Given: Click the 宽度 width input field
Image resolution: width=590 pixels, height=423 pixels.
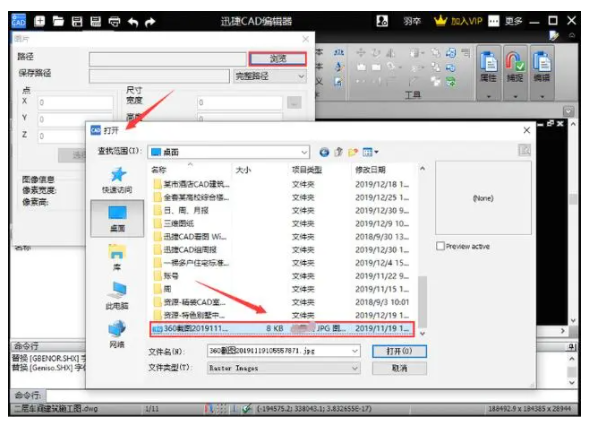Looking at the screenshot, I should 240,102.
